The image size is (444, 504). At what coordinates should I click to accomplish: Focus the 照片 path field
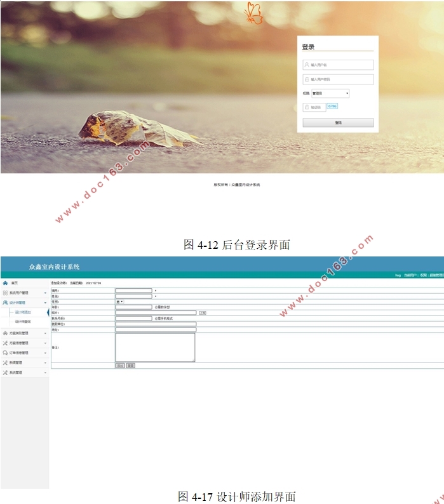click(156, 313)
